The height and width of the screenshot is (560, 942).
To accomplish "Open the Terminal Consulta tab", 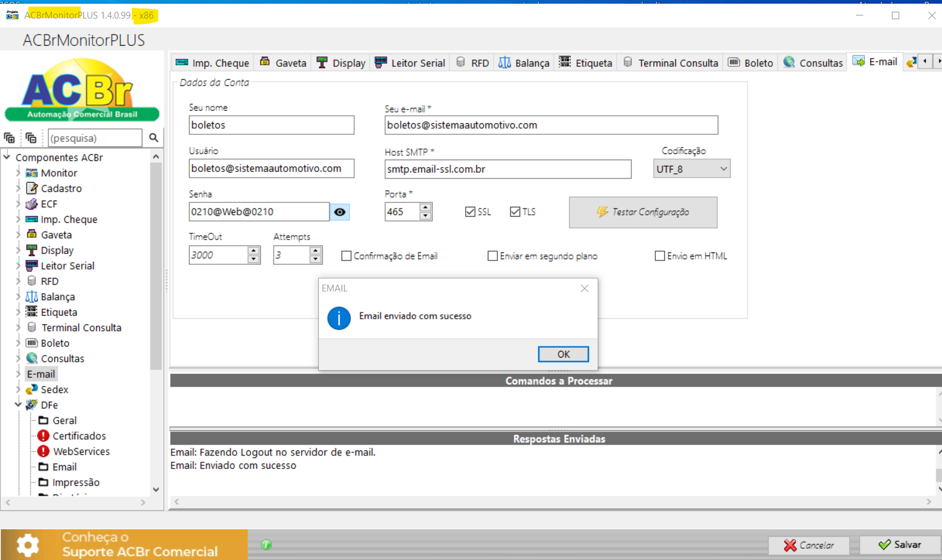I will coord(671,62).
